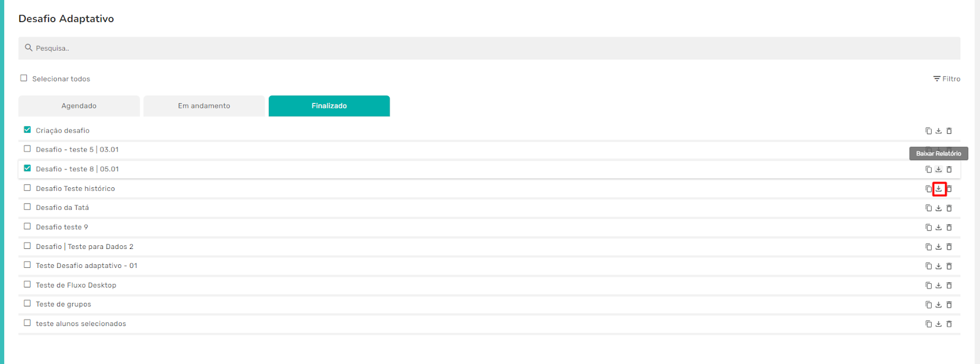The image size is (980, 364).
Task: Download report for Desafio Teste histórico
Action: tap(938, 189)
